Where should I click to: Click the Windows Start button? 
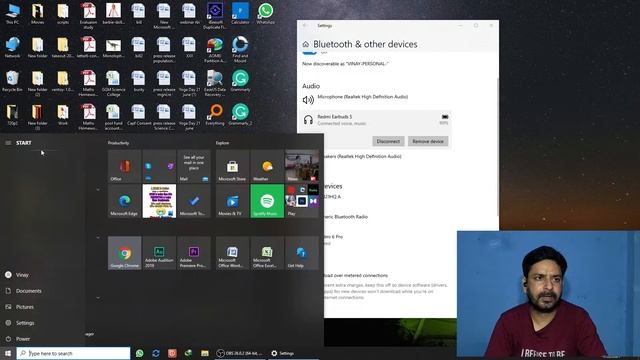pyautogui.click(x=8, y=353)
